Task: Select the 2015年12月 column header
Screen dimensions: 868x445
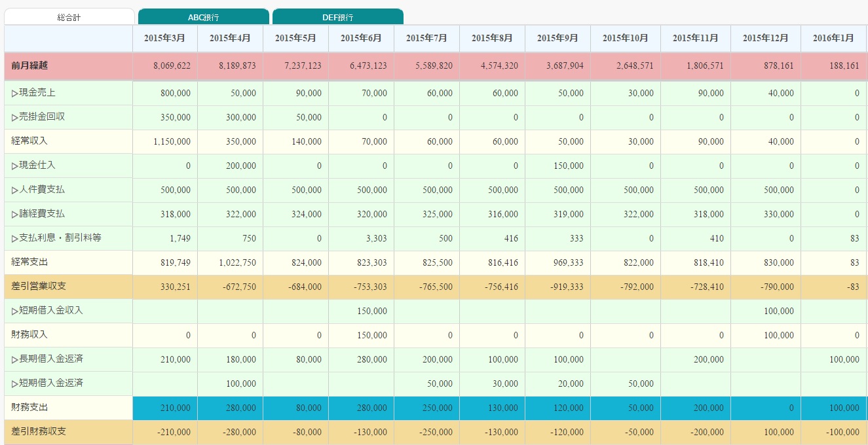Action: pyautogui.click(x=765, y=39)
